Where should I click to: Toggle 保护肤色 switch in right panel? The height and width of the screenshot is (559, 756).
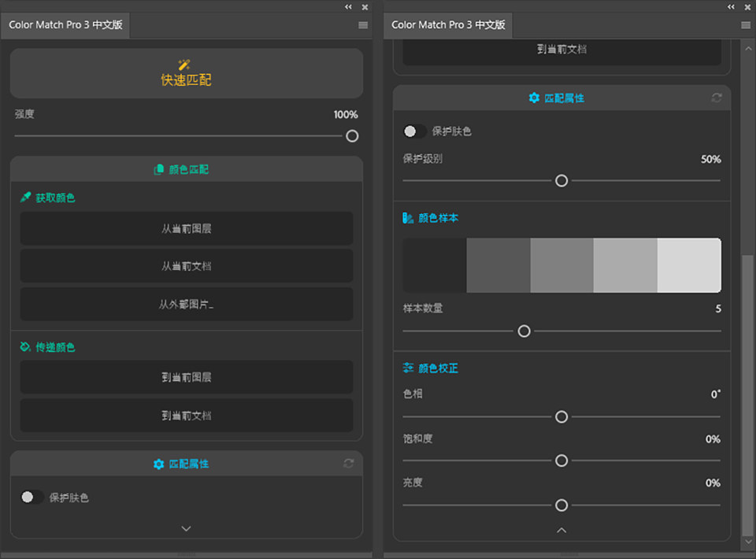pyautogui.click(x=415, y=131)
